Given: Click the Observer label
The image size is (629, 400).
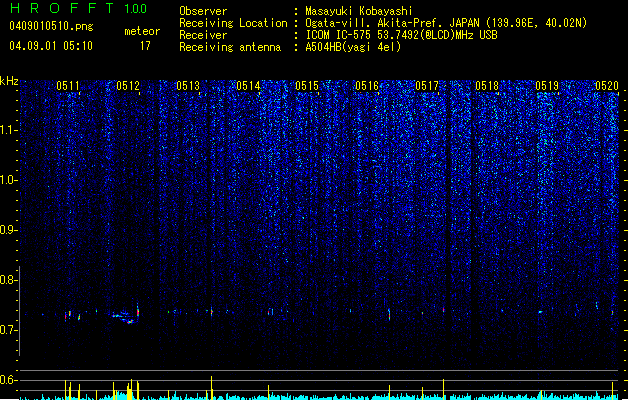Looking at the screenshot, I should point(203,11).
